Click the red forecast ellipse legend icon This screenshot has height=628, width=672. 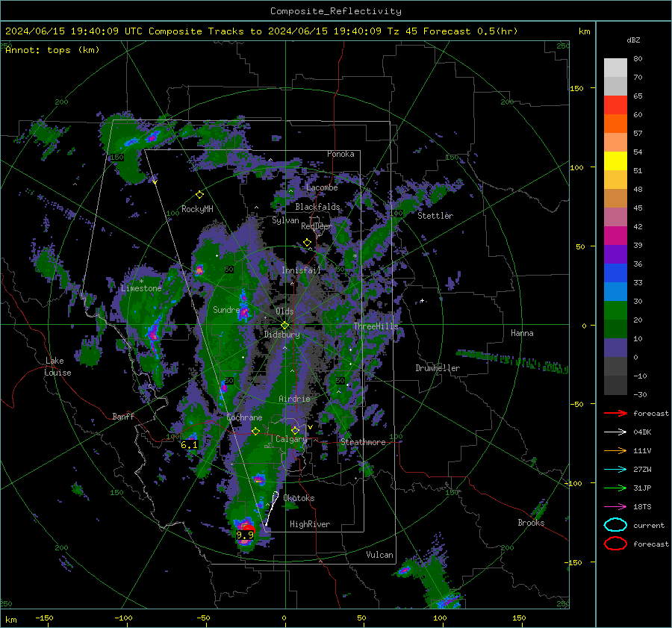(x=615, y=544)
